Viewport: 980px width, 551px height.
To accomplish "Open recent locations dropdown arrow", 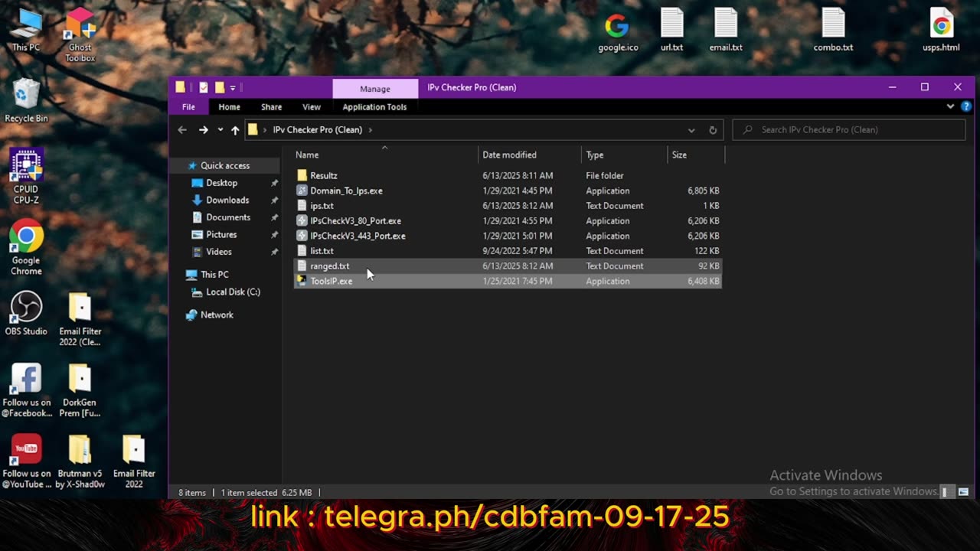I will coord(220,130).
